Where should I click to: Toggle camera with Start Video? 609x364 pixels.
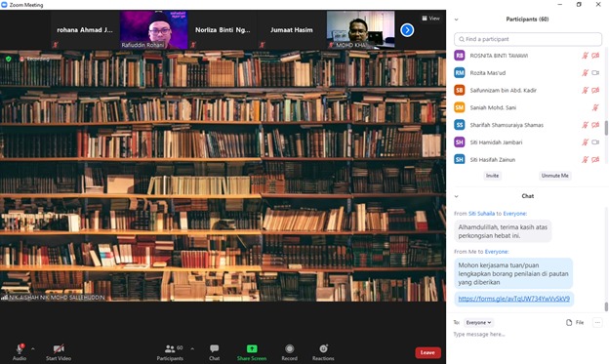tap(59, 352)
